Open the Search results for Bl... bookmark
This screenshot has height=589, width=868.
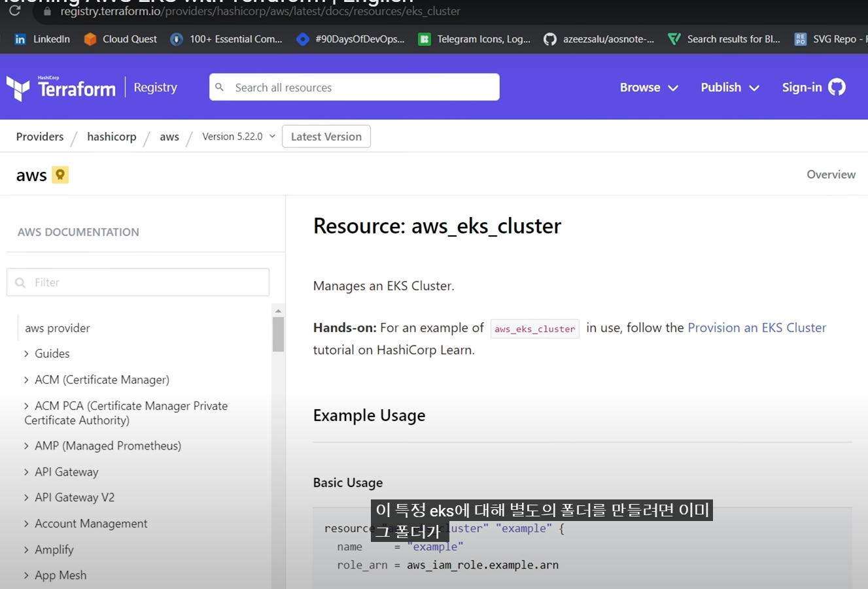click(723, 39)
